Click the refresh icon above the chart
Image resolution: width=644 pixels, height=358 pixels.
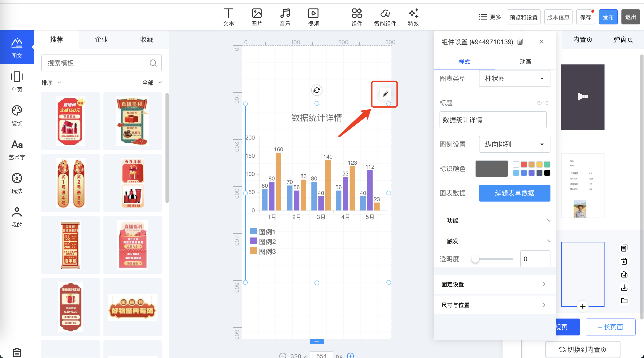[317, 90]
